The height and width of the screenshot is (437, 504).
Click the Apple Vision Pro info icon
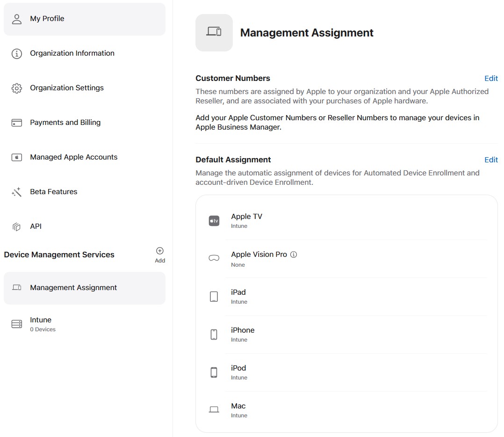294,255
